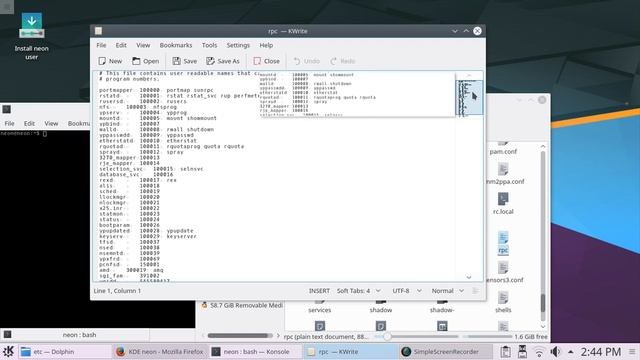The image size is (640, 360).
Task: Open the volume speaker tray icon
Action: coord(555,351)
